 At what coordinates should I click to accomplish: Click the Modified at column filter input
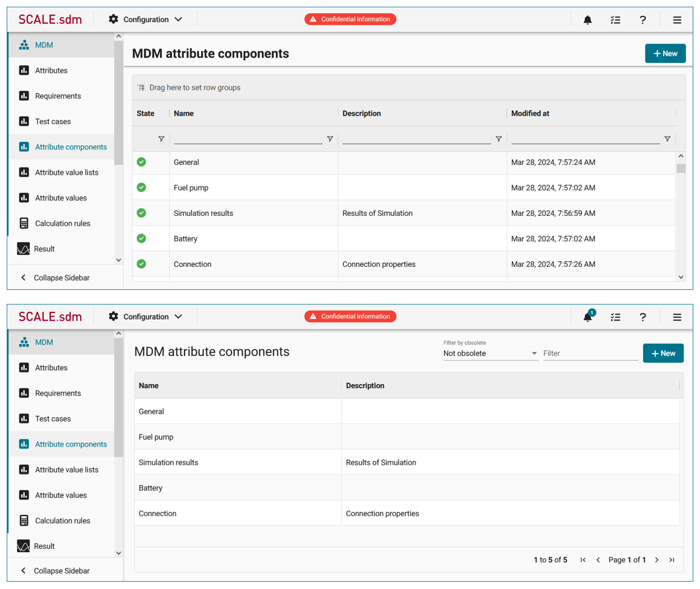(585, 138)
